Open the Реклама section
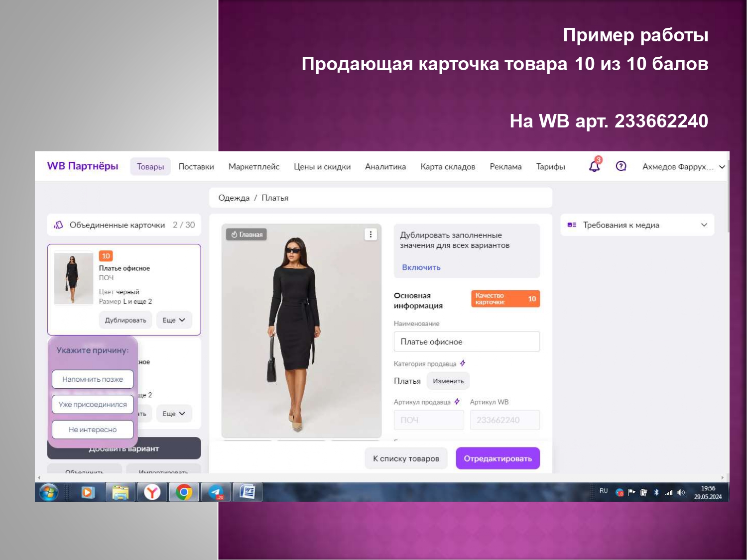Screen dimensions: 747x560 pos(505,167)
